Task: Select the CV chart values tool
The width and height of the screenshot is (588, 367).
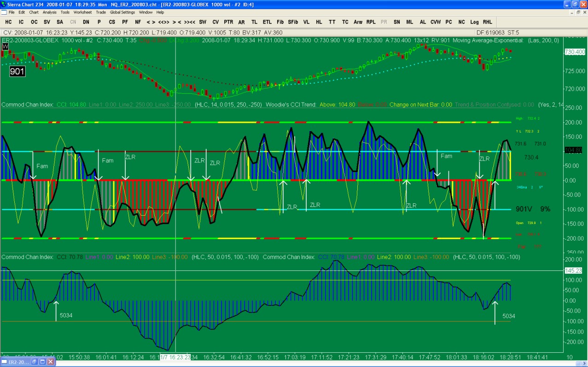Action: pyautogui.click(x=215, y=22)
